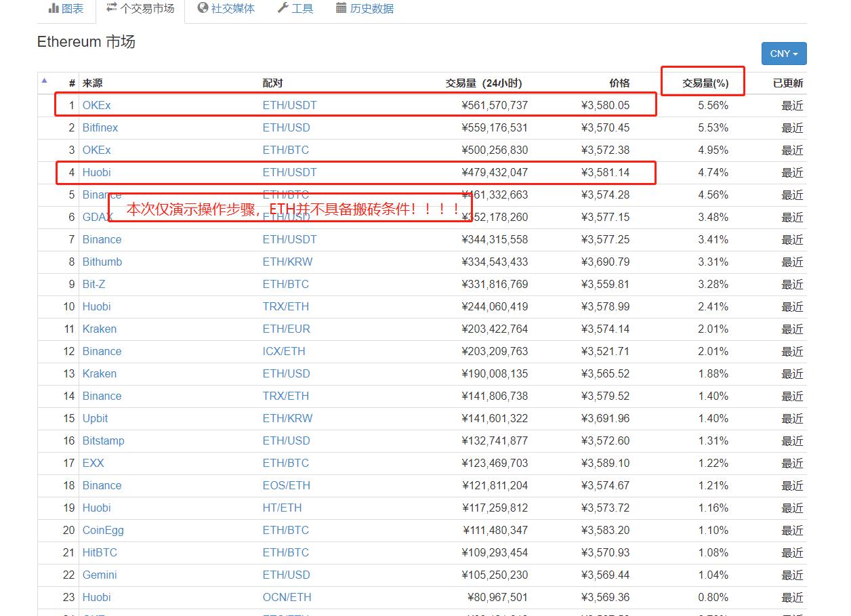This screenshot has width=851, height=616.
Task: Select 5.53% share in Bitfinex row
Action: tap(713, 127)
